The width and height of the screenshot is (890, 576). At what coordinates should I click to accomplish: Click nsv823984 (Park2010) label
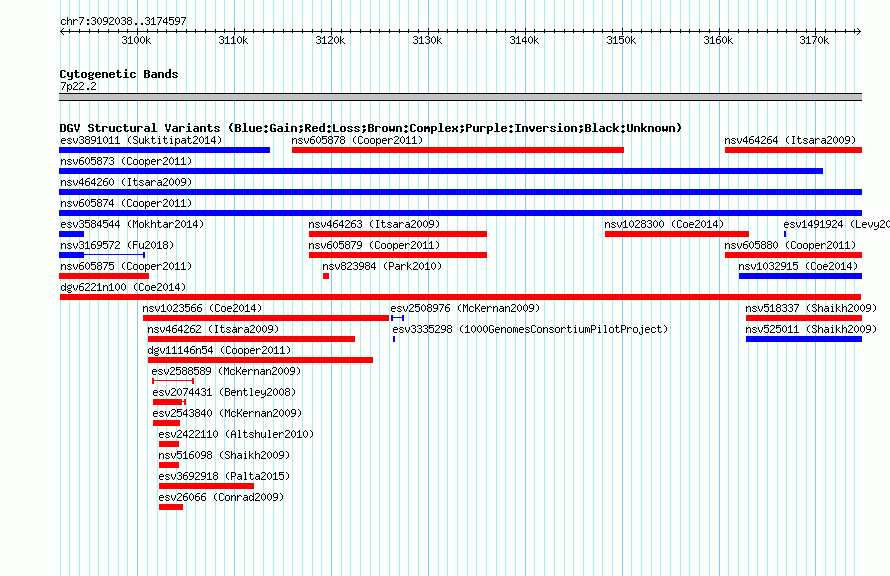(382, 266)
